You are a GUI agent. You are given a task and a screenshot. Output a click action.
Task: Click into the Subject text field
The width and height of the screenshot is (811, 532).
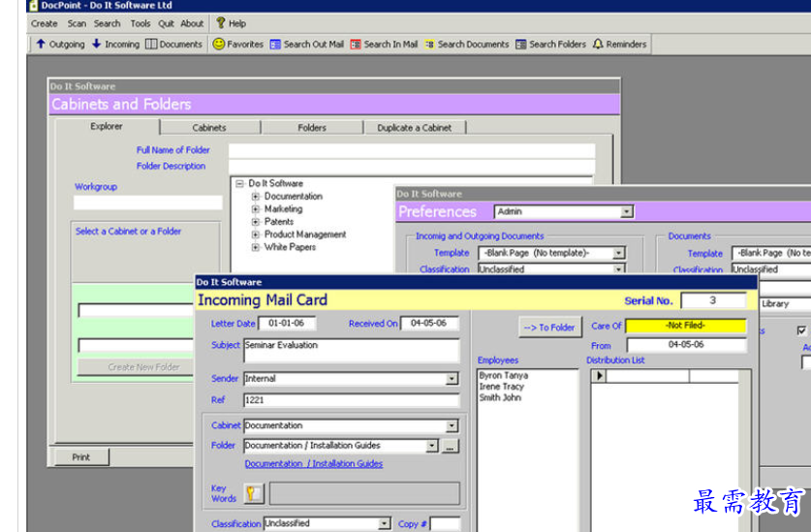tap(351, 349)
